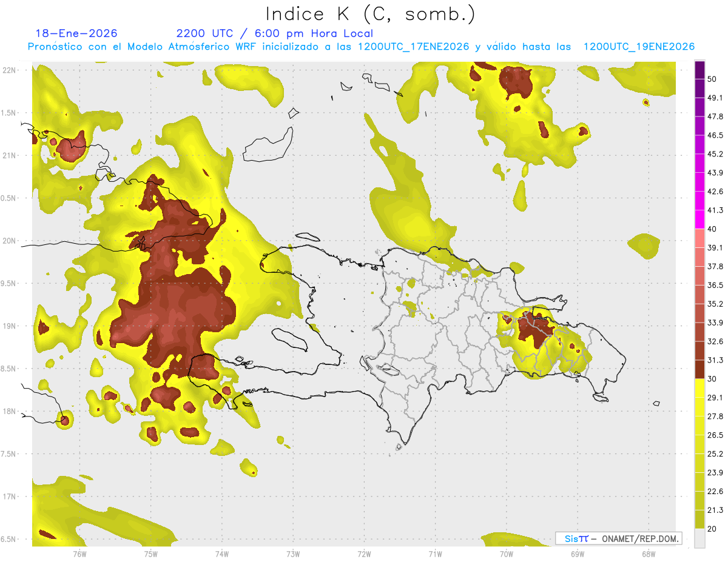Viewport: 728px width, 562px height.
Task: Click the '73W' longitude label
Action: [x=293, y=554]
